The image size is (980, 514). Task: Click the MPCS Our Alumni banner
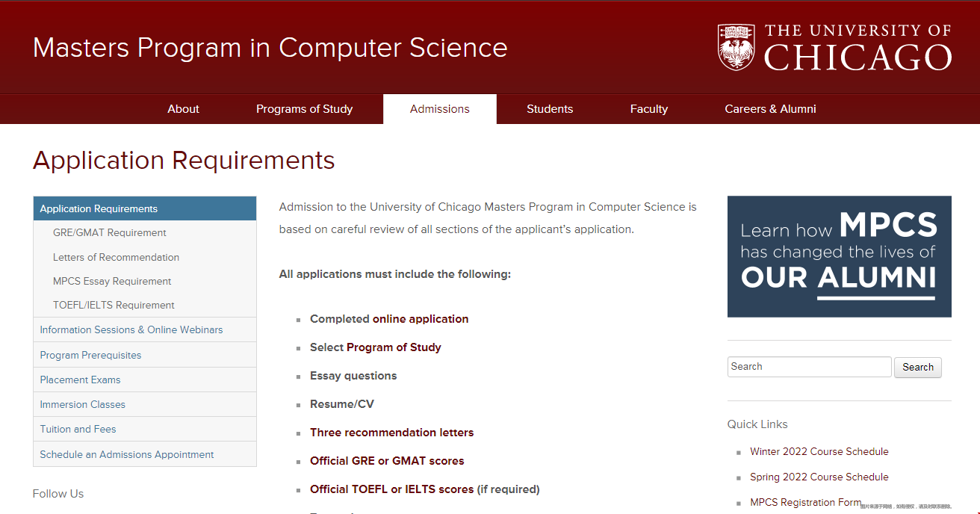[840, 256]
